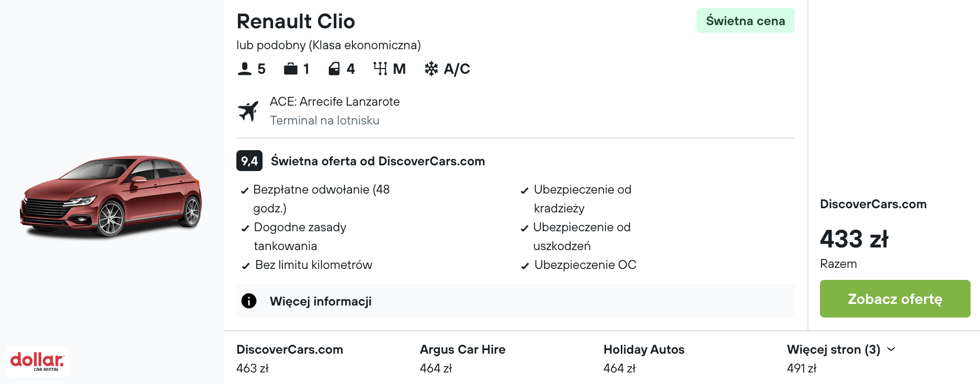
Task: Click the passenger seats person icon
Action: pyautogui.click(x=244, y=69)
